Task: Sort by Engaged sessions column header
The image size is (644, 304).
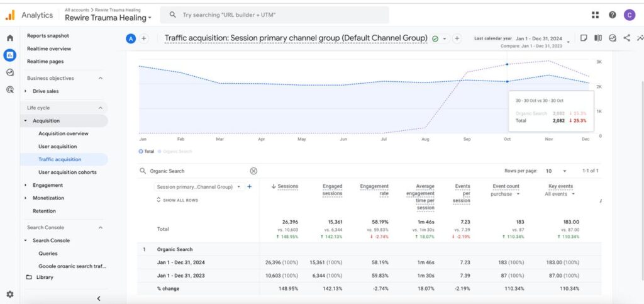Action: 332,190
